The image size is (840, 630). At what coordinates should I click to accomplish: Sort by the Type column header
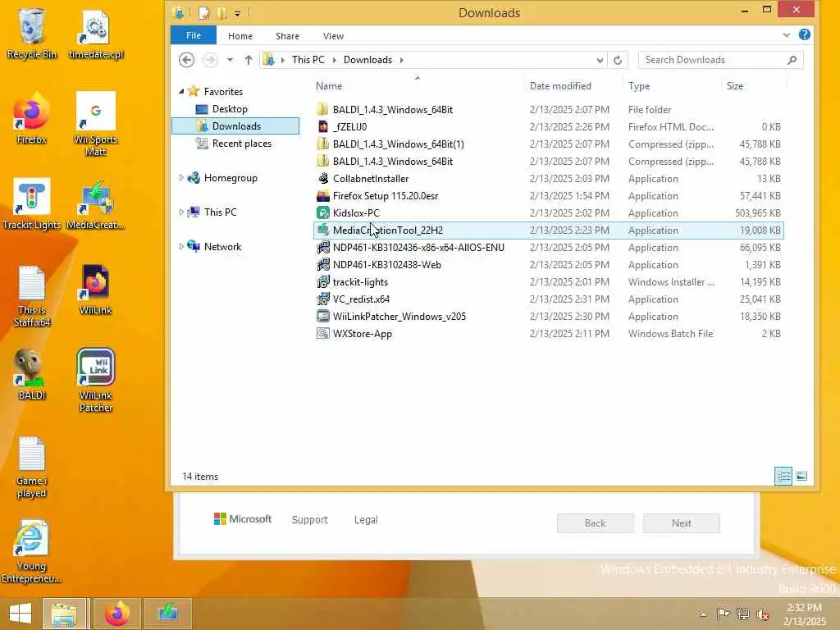point(672,85)
